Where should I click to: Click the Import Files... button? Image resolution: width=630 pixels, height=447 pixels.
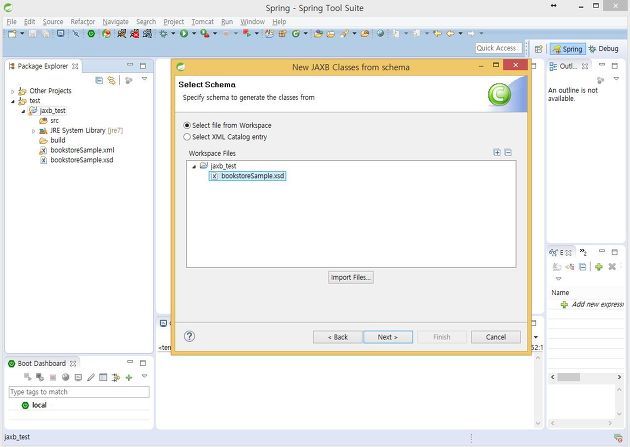tap(351, 278)
